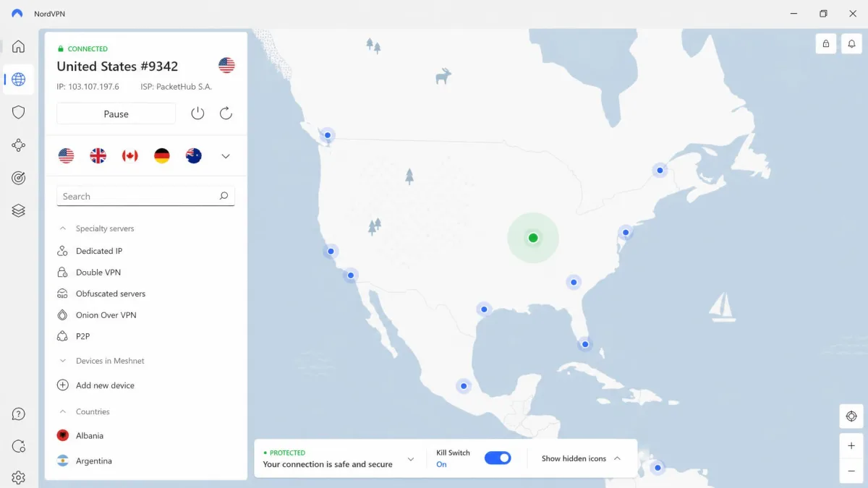
Task: Collapse the Countries section
Action: pos(63,411)
